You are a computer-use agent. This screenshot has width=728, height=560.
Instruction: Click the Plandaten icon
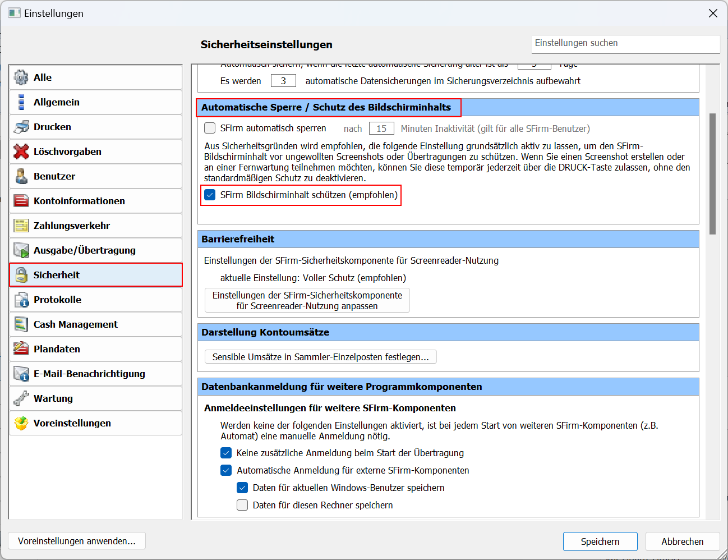pyautogui.click(x=21, y=349)
